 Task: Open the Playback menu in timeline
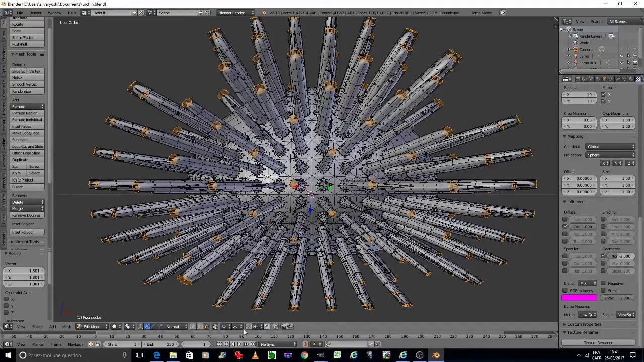point(75,344)
